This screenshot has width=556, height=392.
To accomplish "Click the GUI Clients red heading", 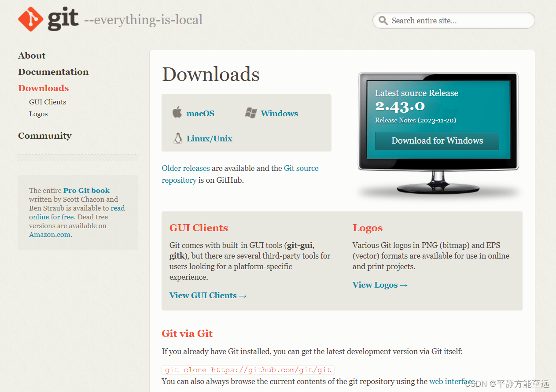I will [x=199, y=228].
